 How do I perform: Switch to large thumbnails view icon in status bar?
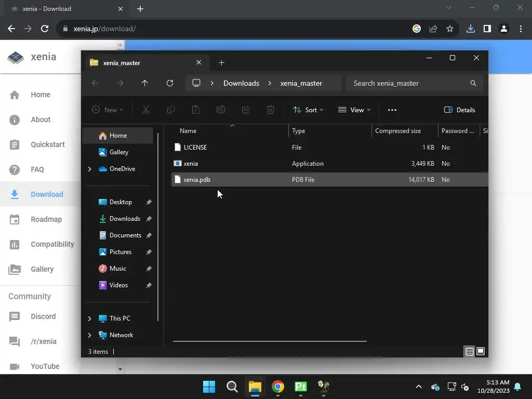[x=481, y=351]
